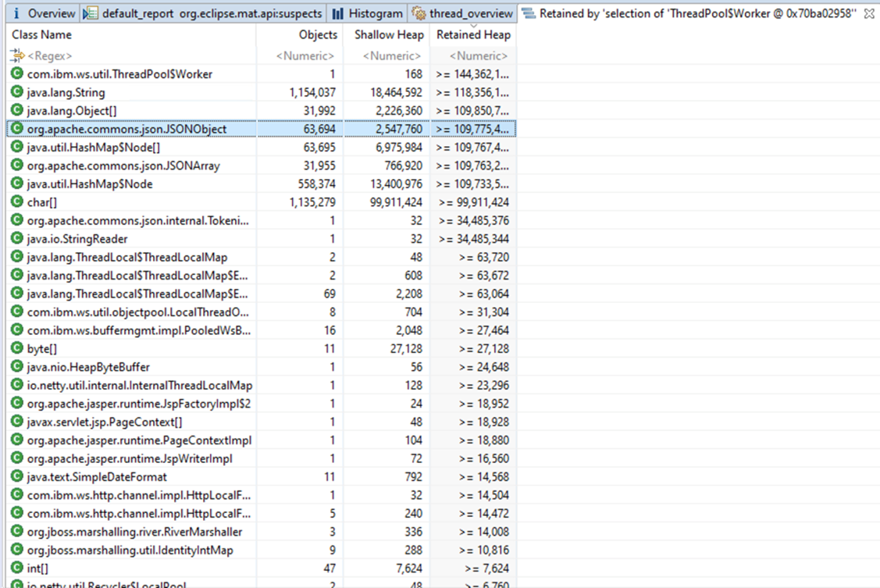Click class icon of JSONObject row
The width and height of the screenshot is (880, 588).
pyautogui.click(x=17, y=129)
